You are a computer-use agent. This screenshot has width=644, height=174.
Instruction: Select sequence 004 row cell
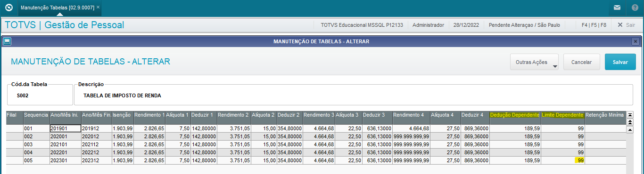tap(36, 152)
